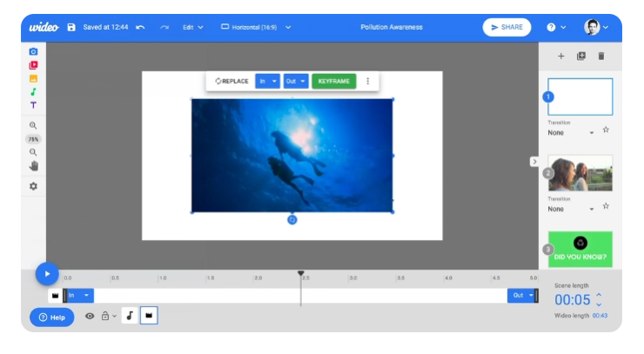The image size is (644, 354).
Task: Delete scene with the trash icon
Action: 600,56
